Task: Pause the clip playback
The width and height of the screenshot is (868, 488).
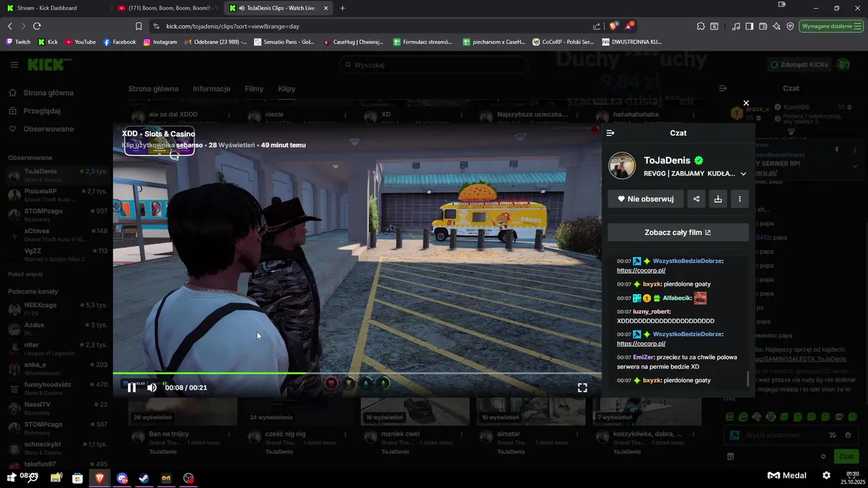Action: [x=132, y=388]
